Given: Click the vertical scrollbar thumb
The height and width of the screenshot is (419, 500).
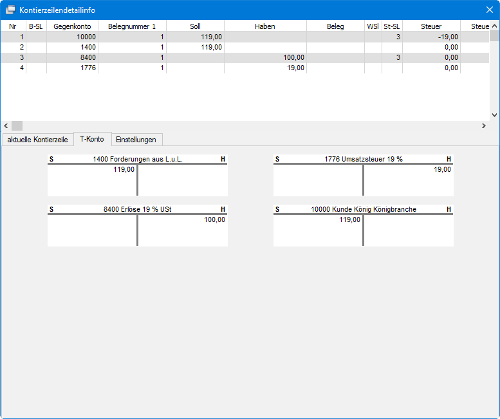Looking at the screenshot, I should pos(494,36).
